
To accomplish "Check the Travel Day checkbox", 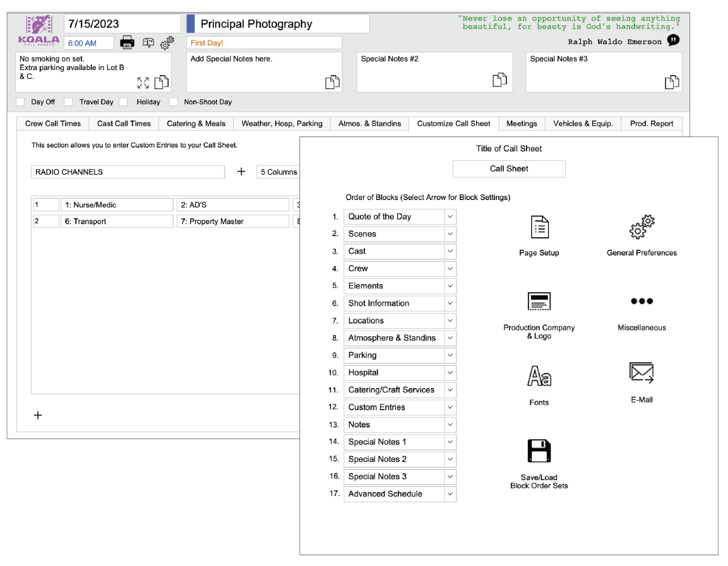I will 68,102.
